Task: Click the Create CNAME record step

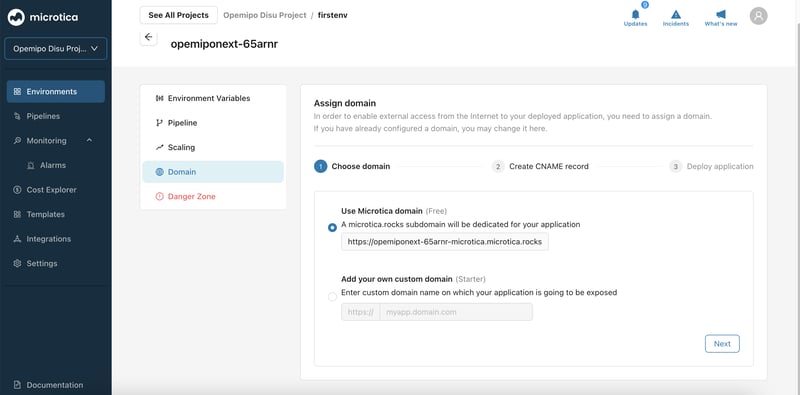Action: tap(540, 166)
